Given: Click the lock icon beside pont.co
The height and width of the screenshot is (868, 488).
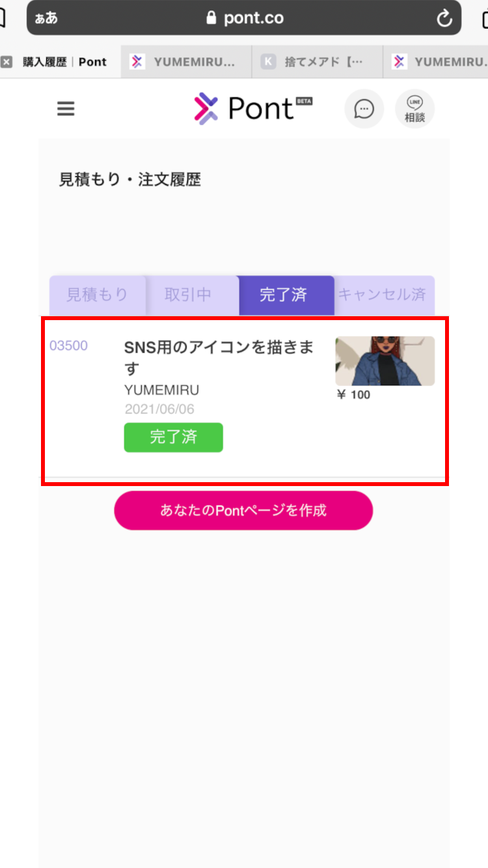Looking at the screenshot, I should point(211,18).
